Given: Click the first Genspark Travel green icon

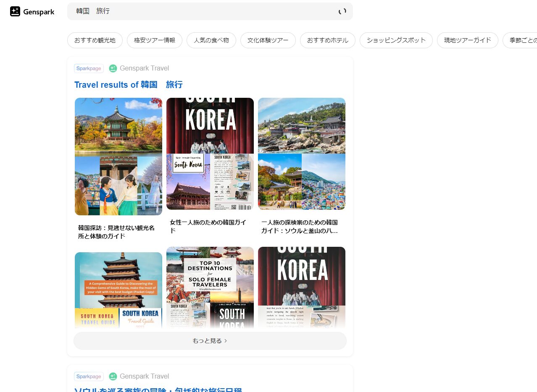Looking at the screenshot, I should point(113,68).
